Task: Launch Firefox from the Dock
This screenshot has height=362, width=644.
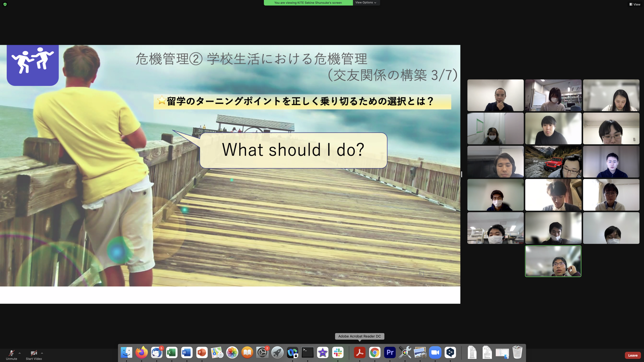Action: coord(142,352)
